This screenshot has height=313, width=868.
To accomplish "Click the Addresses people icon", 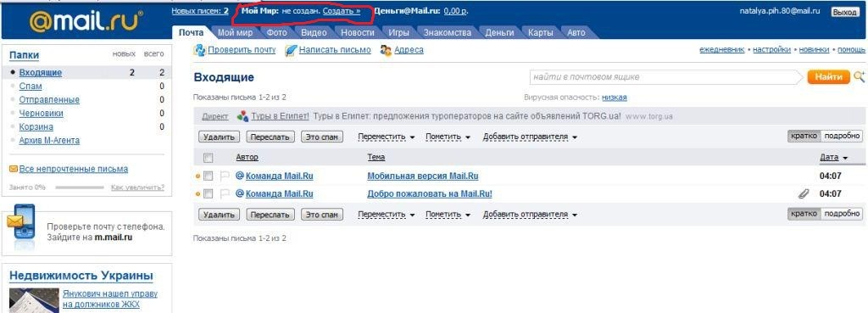I will coord(386,50).
